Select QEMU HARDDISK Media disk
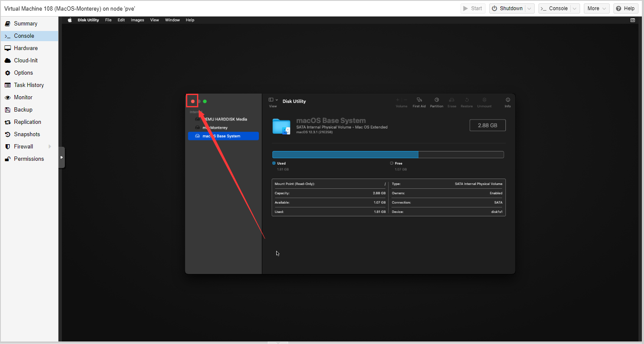Screen dimensions: 644x344 coord(223,119)
